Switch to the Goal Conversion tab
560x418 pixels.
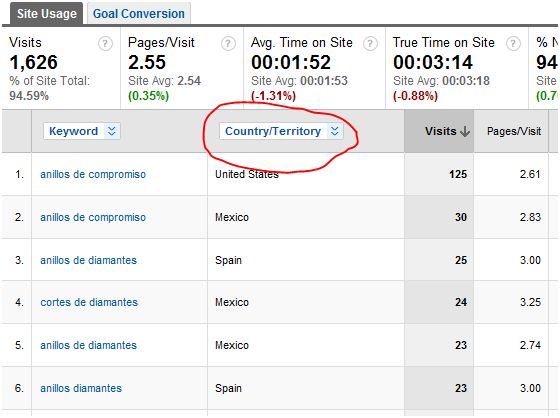[x=139, y=14]
